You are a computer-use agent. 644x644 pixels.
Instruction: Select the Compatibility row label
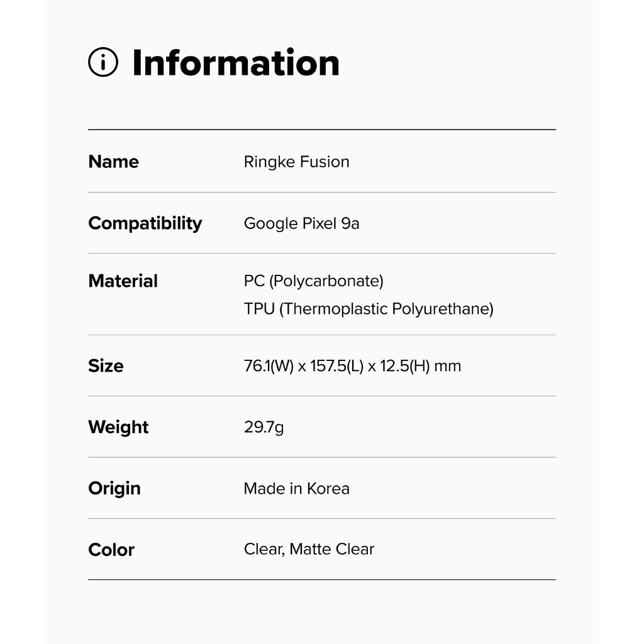pos(145,223)
